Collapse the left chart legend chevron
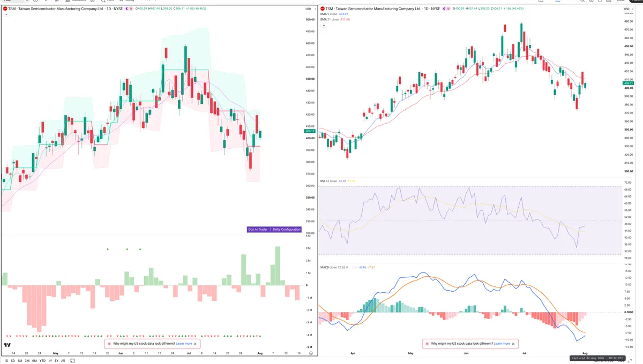The height and width of the screenshot is (364, 643). point(5,14)
